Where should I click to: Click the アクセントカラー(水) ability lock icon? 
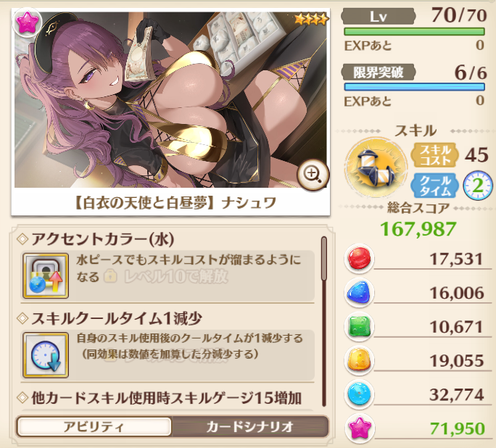(x=46, y=275)
